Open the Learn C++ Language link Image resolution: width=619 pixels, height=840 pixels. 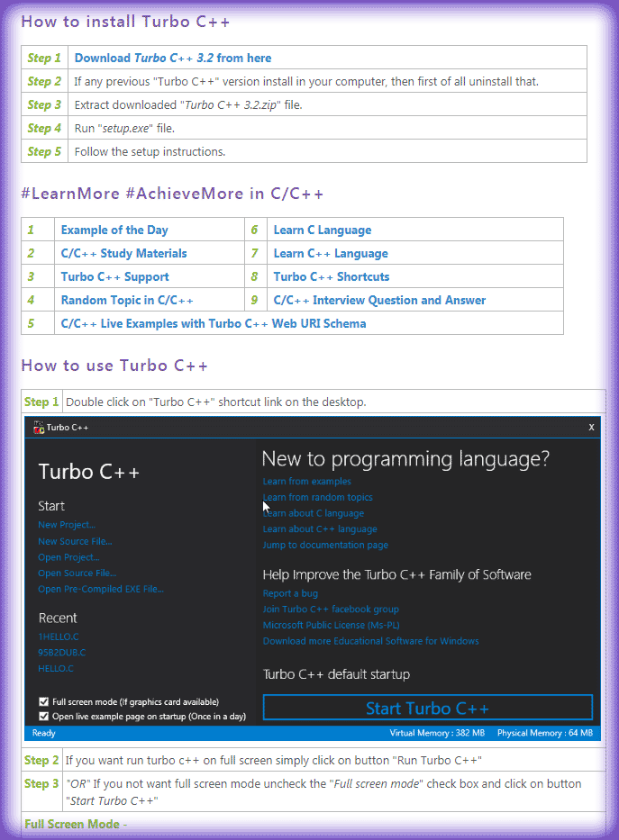(x=331, y=253)
